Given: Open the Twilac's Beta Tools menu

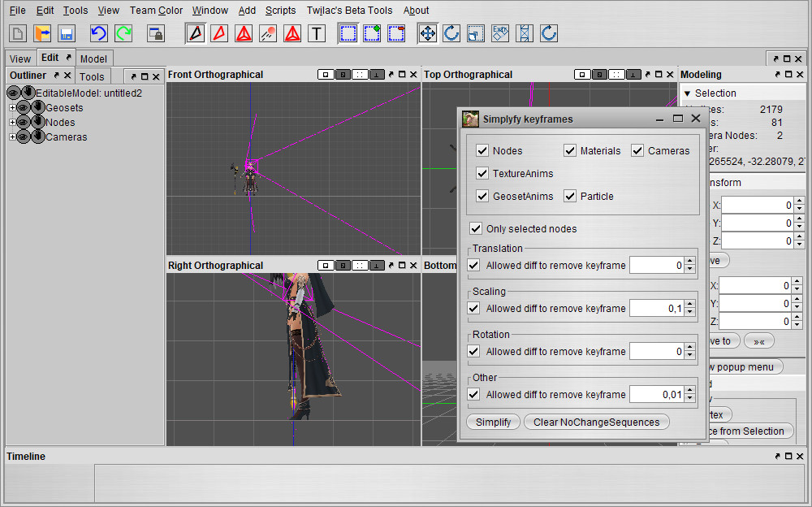Looking at the screenshot, I should pyautogui.click(x=349, y=11).
